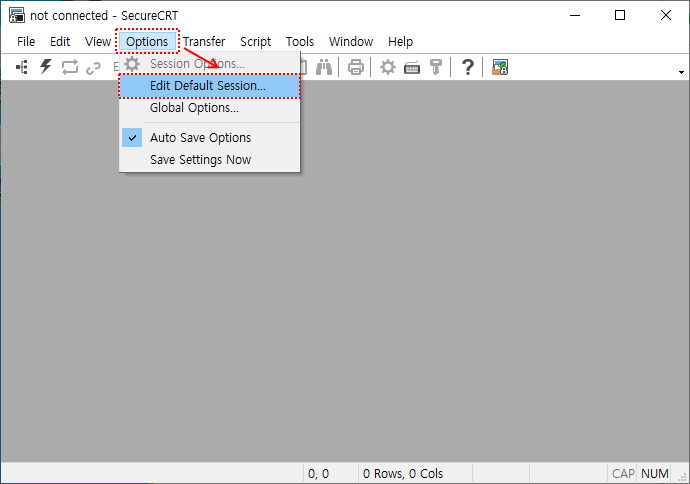Minimize the SecureCRT window
This screenshot has width=690, height=484.
(575, 15)
